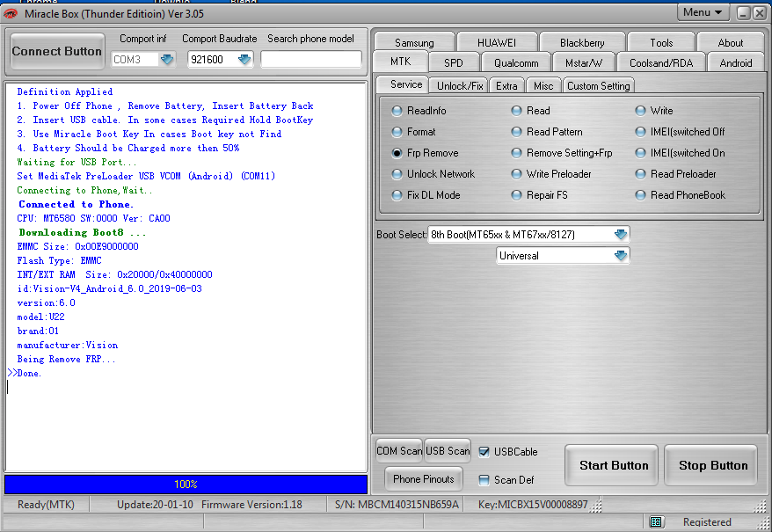Open the Extra sub-tab
Screen dimensions: 772x532
(506, 85)
